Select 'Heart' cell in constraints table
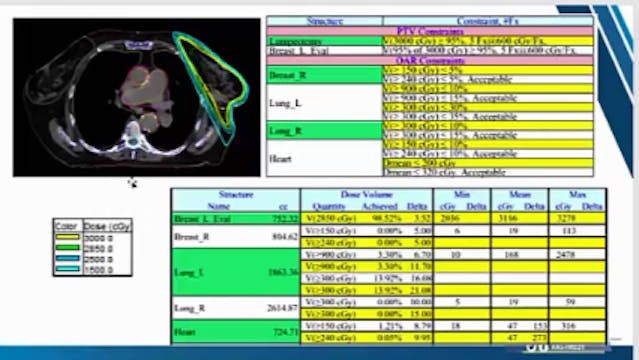Image resolution: width=639 pixels, height=360 pixels. point(324,159)
